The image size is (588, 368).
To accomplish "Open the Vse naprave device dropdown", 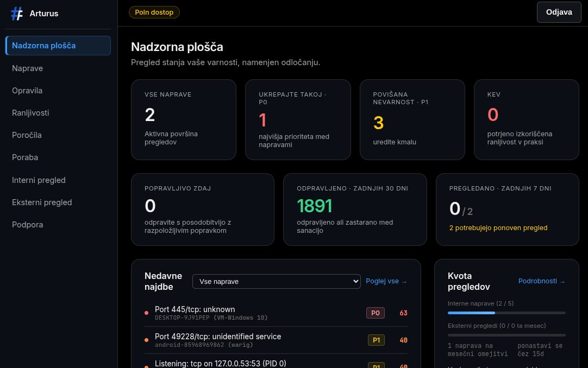I will [277, 282].
